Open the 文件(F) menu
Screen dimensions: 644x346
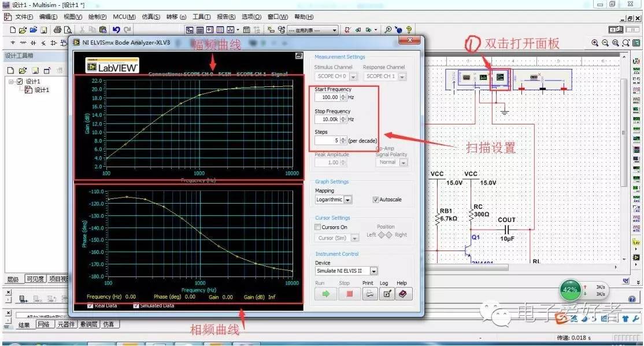coord(24,17)
